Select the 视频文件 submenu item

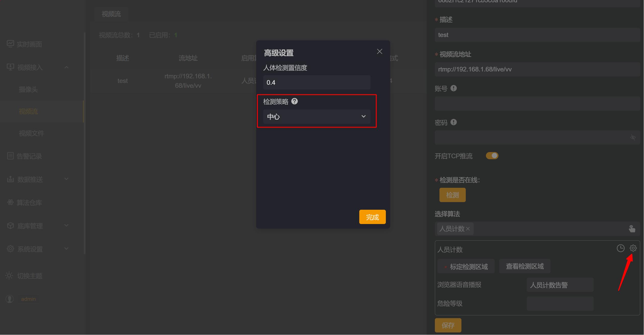click(31, 133)
